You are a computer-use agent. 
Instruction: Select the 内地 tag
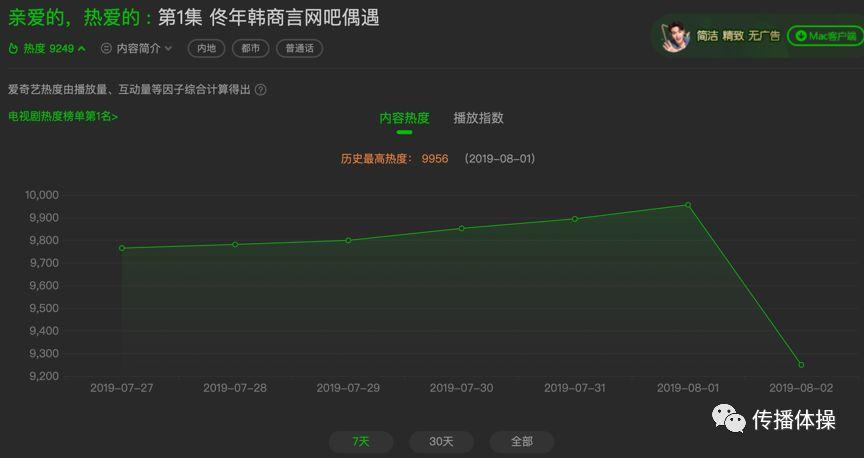[x=206, y=48]
